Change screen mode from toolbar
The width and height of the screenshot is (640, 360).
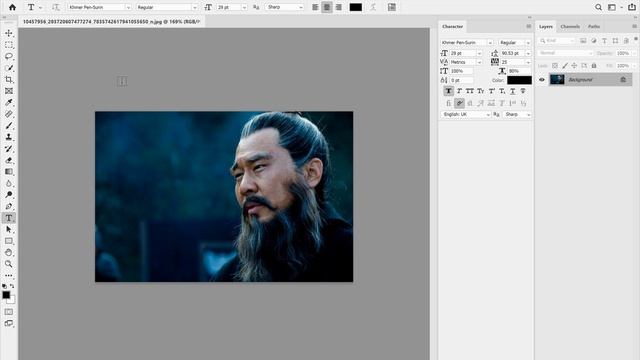[9, 323]
